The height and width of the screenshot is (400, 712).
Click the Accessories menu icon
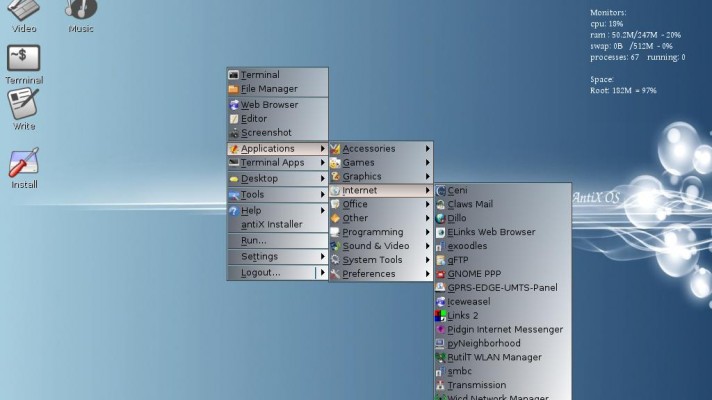(335, 148)
